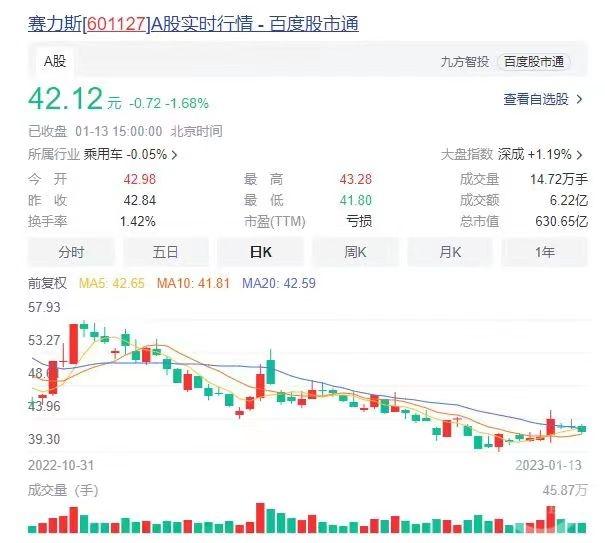Click the MA20: 42.59 indicator
The width and height of the screenshot is (605, 543).
click(279, 283)
